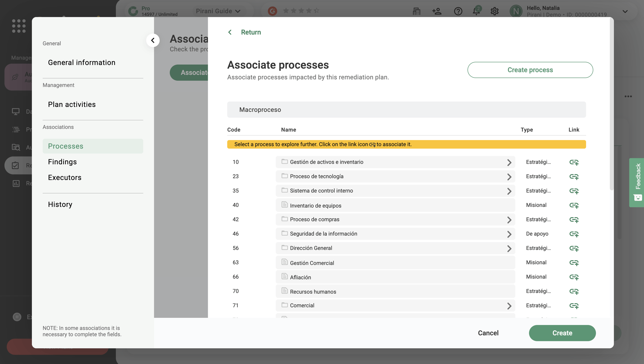Open the help question mark icon
Screen dimensions: 644x364
click(x=458, y=11)
